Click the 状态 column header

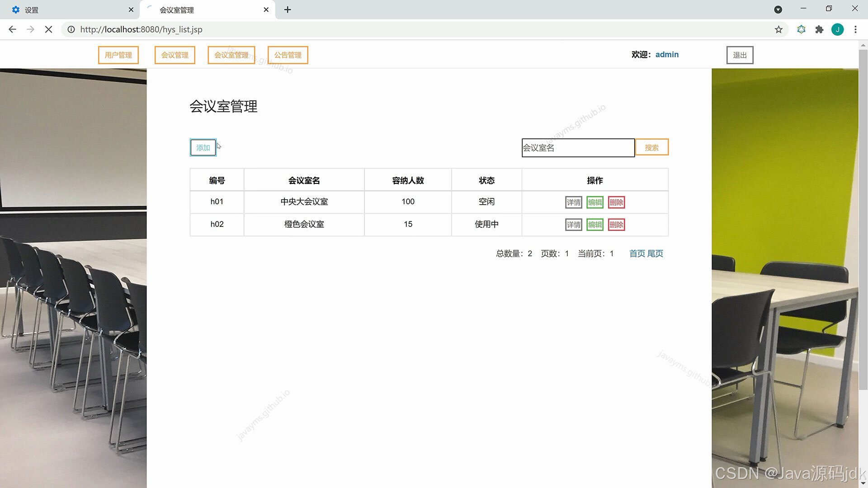pyautogui.click(x=487, y=180)
